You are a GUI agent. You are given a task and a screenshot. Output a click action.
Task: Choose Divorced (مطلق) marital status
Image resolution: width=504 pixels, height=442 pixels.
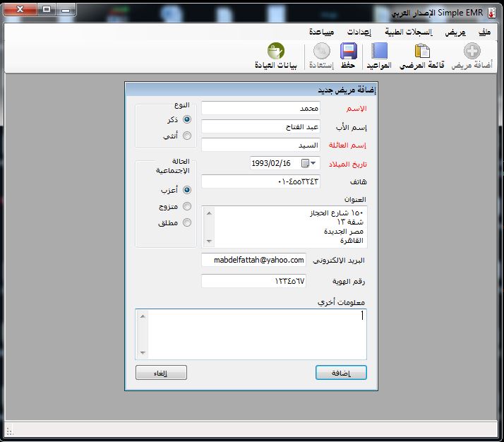point(187,222)
